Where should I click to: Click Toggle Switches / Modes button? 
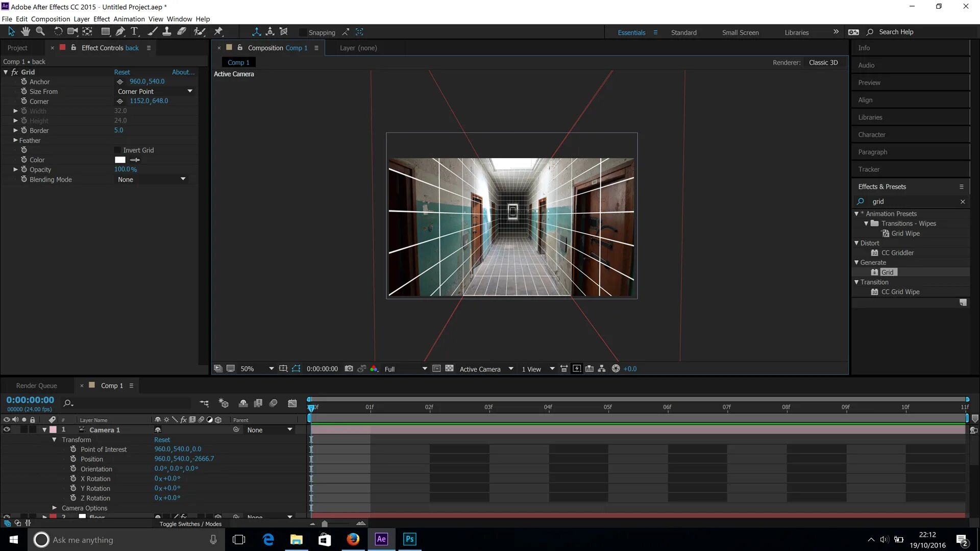pyautogui.click(x=190, y=524)
